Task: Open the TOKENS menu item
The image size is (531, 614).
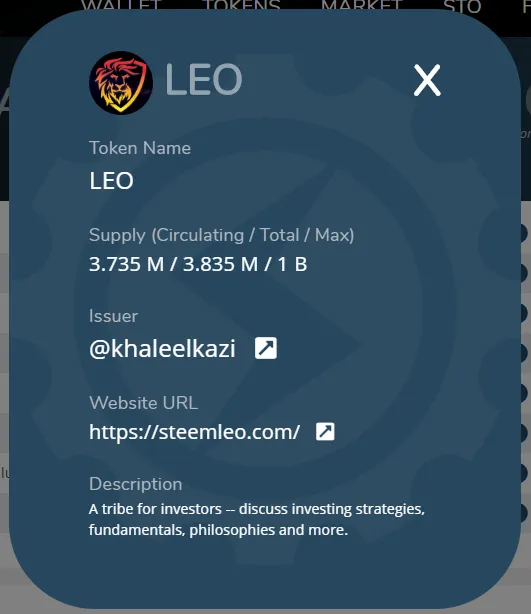Action: coord(241,6)
